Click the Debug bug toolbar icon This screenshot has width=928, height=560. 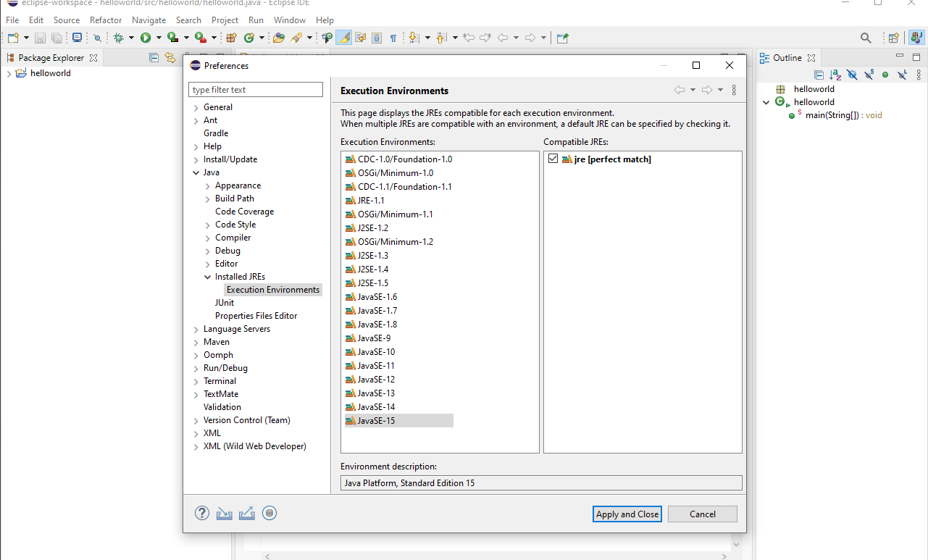point(119,38)
